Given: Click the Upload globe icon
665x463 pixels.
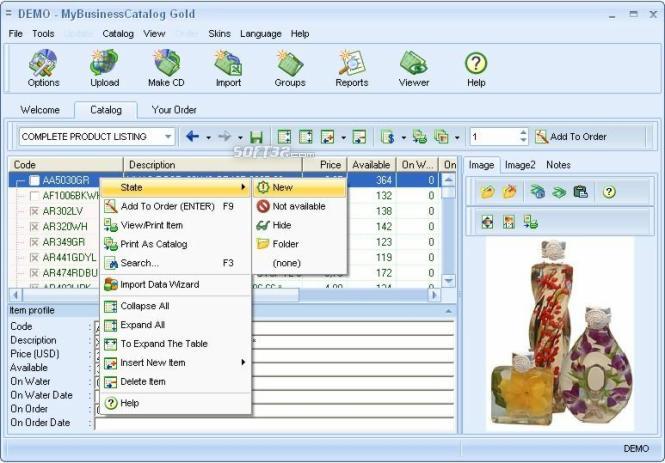Looking at the screenshot, I should coord(104,63).
